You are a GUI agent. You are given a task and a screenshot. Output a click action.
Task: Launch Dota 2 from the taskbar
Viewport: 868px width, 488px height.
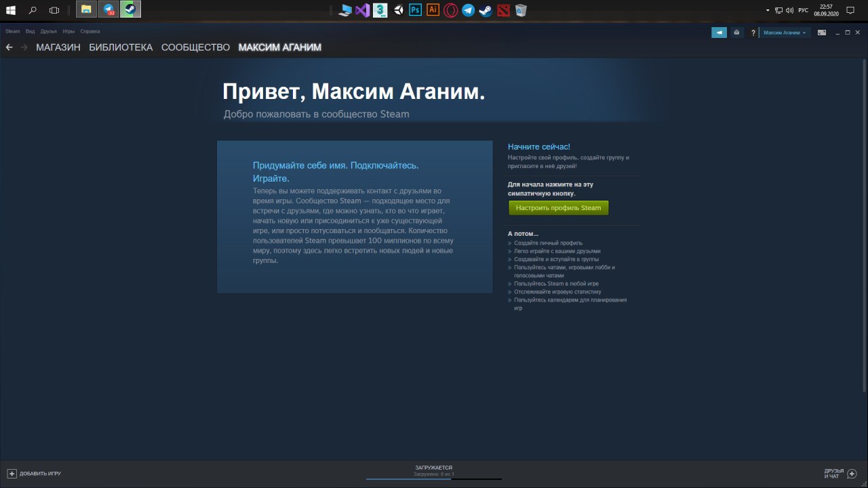(503, 10)
